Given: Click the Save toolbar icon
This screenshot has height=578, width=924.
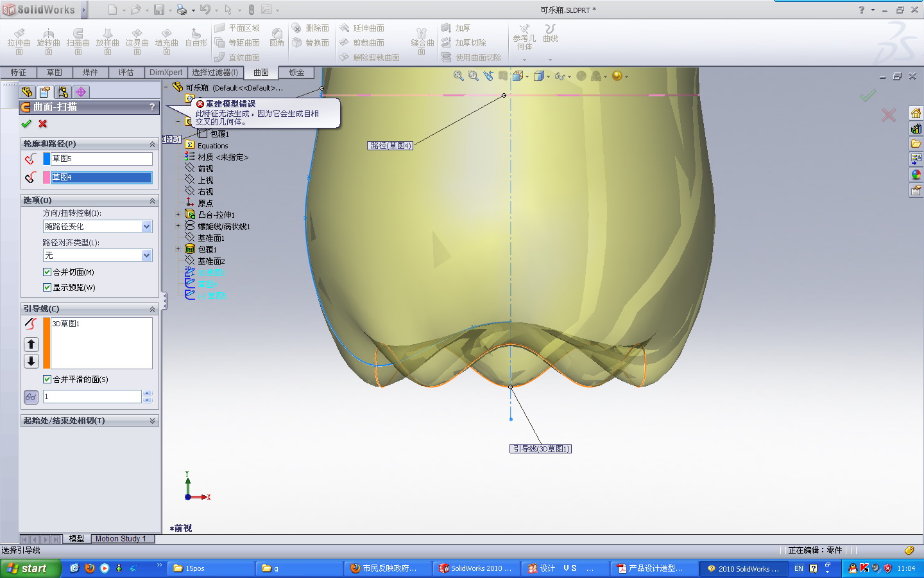Looking at the screenshot, I should pos(158,10).
